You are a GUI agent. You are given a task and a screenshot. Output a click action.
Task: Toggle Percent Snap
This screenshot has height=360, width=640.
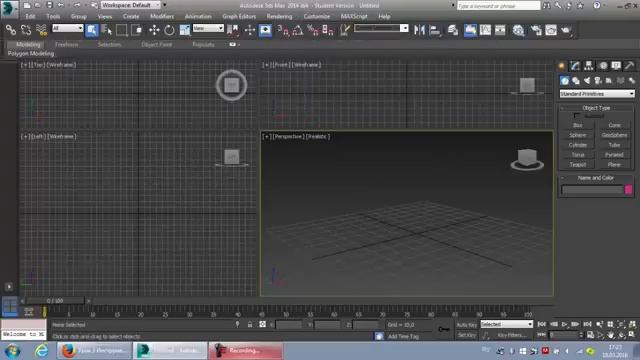(x=313, y=30)
